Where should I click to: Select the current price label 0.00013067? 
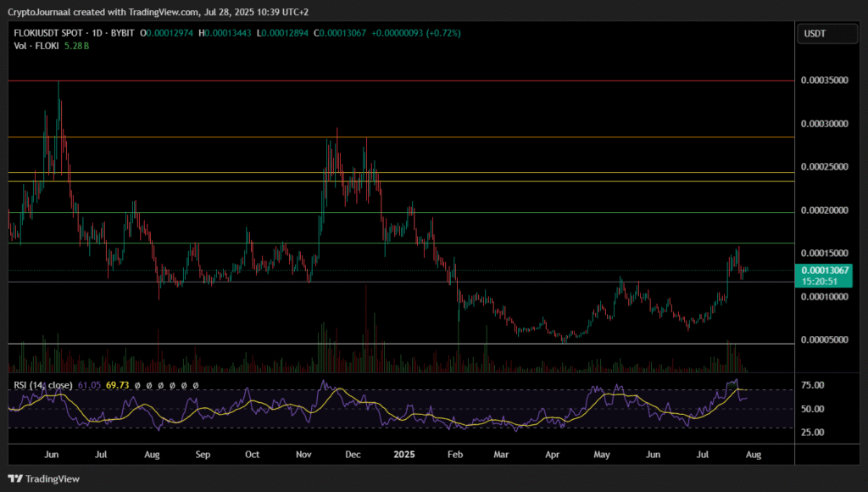[x=824, y=271]
